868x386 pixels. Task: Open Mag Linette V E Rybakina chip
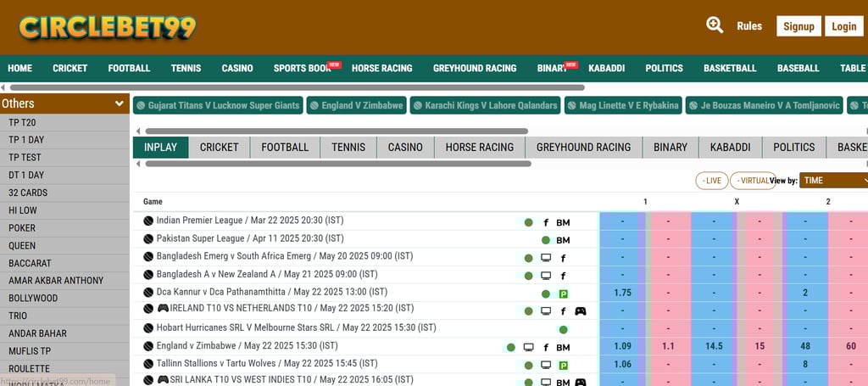623,105
